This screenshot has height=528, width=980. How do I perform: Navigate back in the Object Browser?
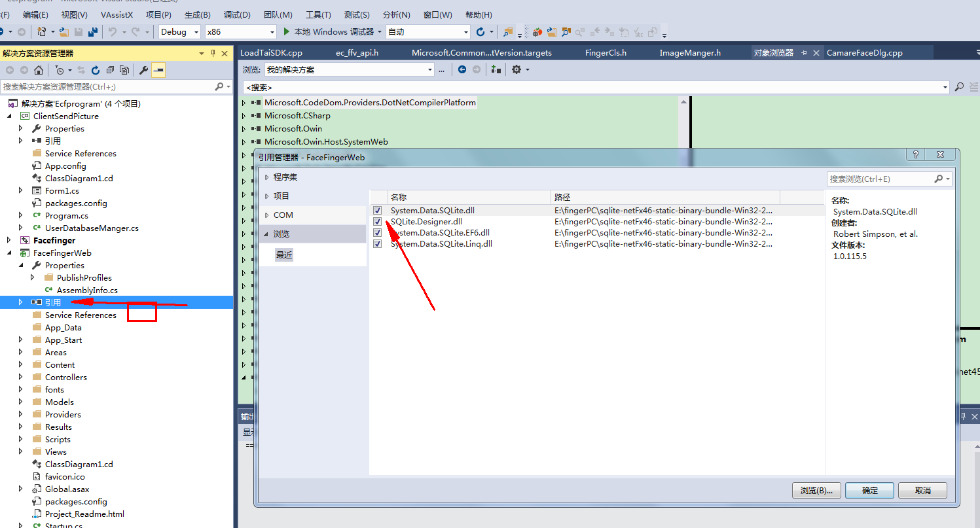click(x=462, y=69)
